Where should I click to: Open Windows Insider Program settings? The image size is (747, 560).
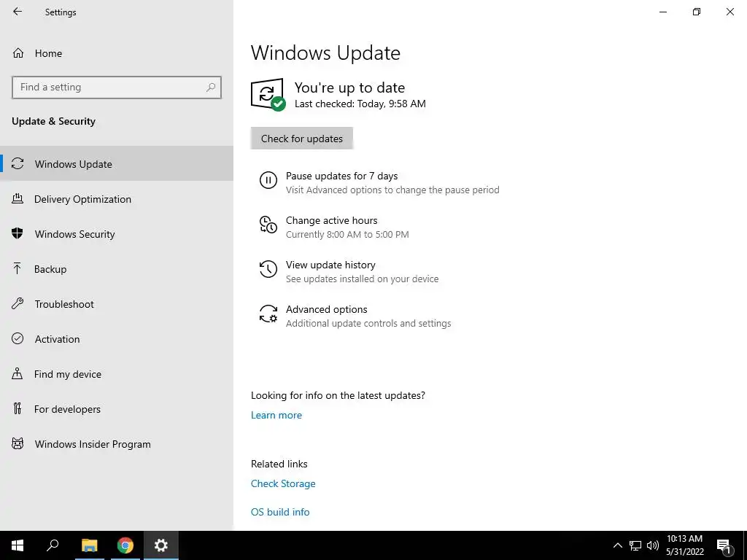(x=117, y=444)
